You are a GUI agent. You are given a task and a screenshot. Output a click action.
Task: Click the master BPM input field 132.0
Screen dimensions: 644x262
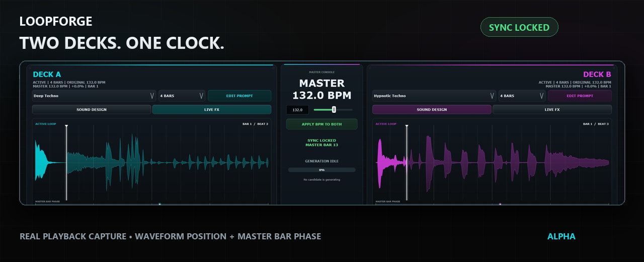(x=297, y=110)
